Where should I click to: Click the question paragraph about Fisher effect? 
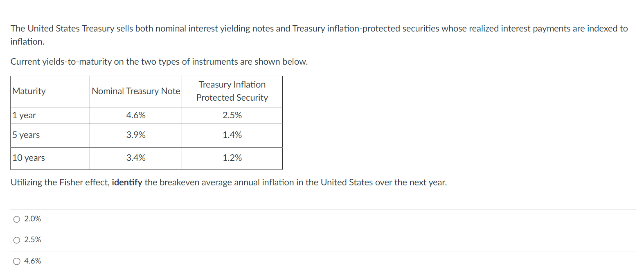click(x=228, y=182)
